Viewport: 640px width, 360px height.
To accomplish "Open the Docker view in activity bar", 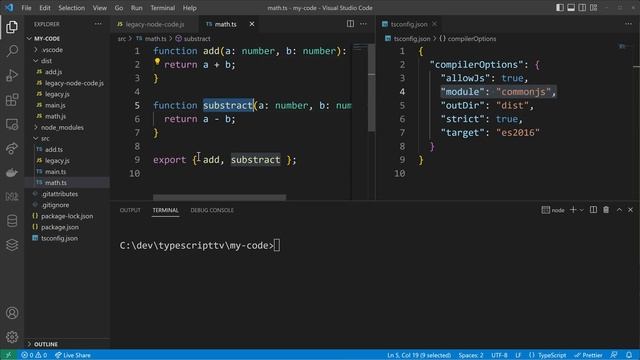I will click(x=12, y=173).
